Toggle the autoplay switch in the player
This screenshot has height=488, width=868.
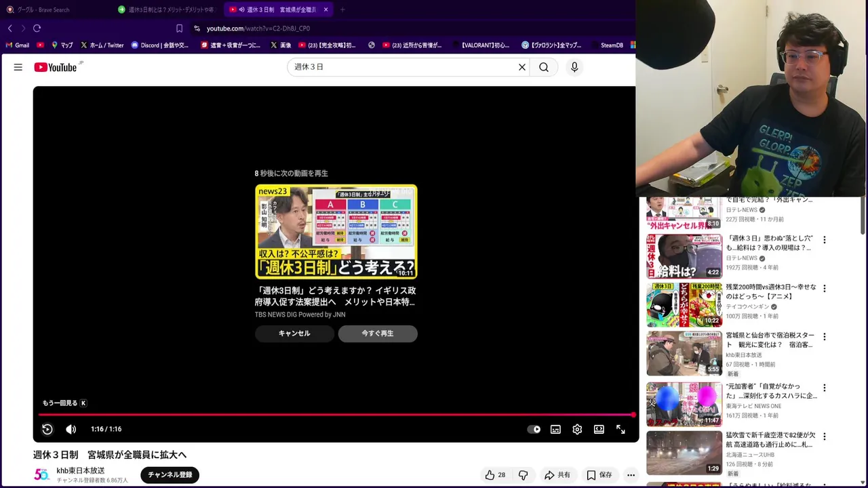pyautogui.click(x=534, y=429)
